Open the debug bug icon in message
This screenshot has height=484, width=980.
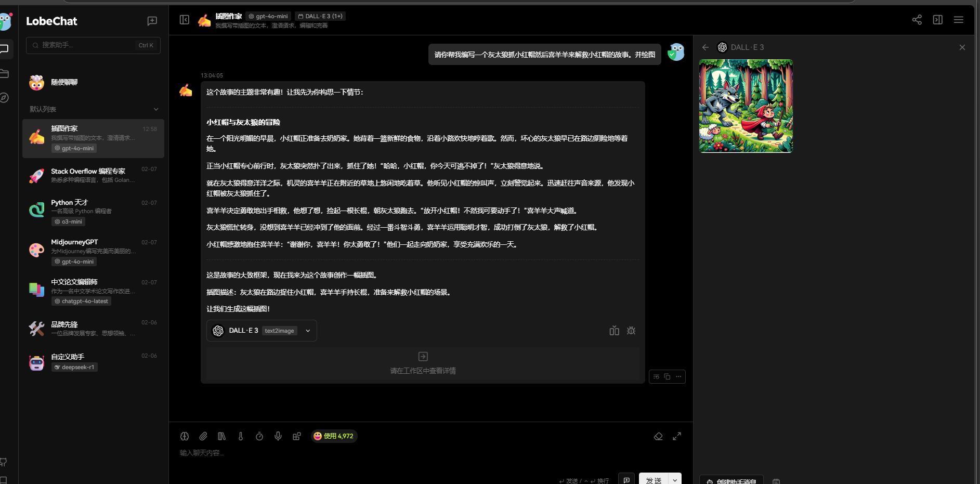[x=631, y=331]
